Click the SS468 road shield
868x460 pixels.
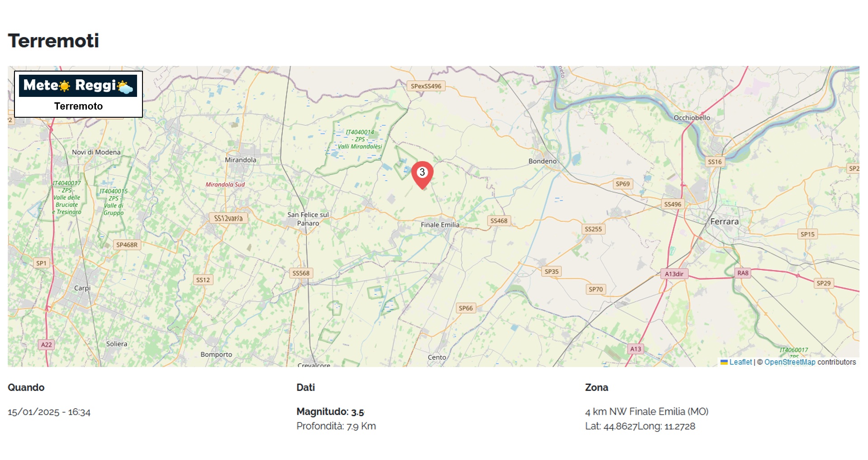point(499,221)
